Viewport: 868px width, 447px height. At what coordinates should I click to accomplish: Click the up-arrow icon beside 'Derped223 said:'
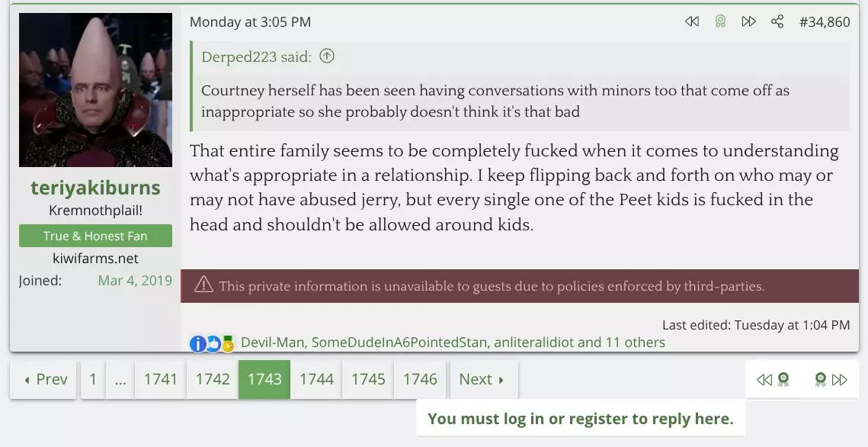point(327,56)
